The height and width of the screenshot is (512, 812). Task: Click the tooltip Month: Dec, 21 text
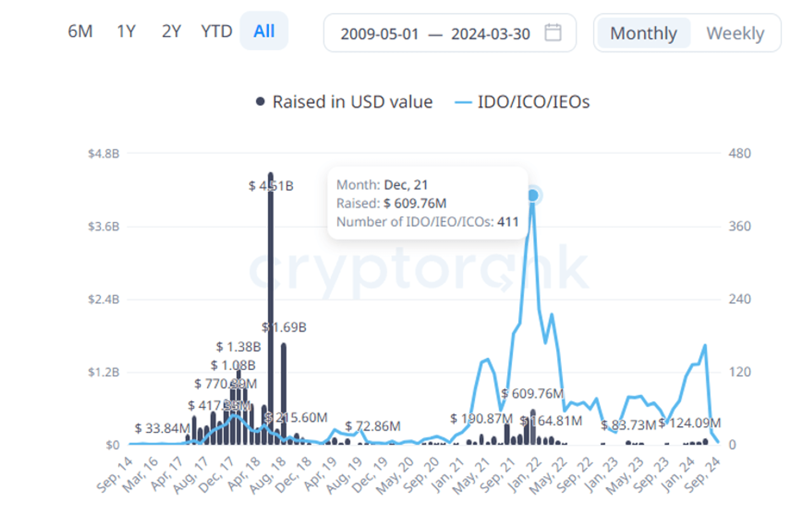[x=382, y=185]
